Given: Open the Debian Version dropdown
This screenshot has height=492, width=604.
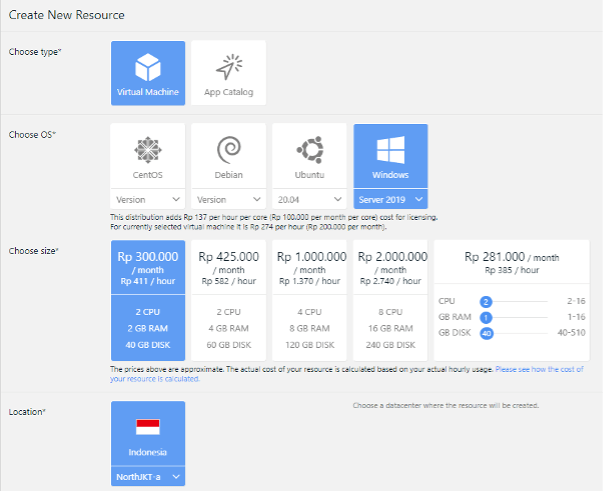Looking at the screenshot, I should (229, 200).
